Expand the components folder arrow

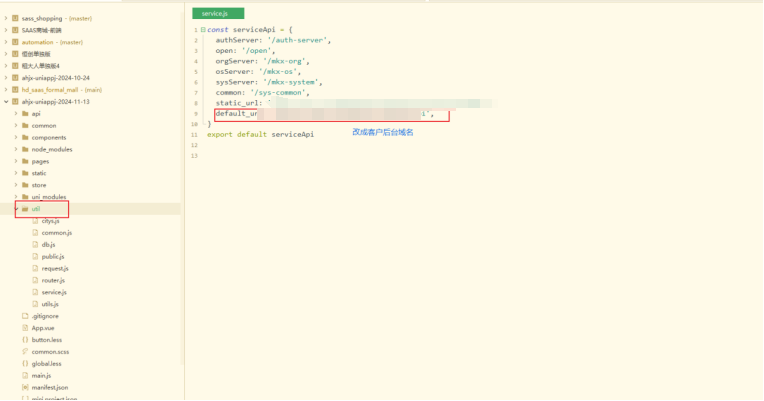point(16,137)
